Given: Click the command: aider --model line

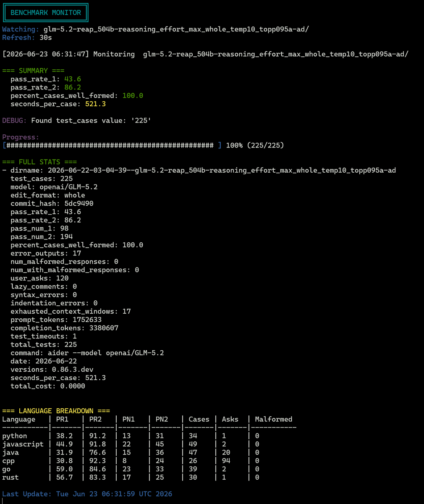Looking at the screenshot, I should [x=87, y=353].
